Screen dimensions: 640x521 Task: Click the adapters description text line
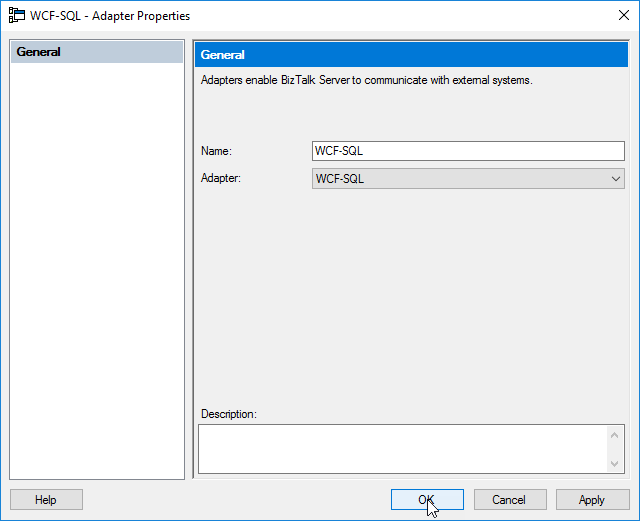coord(367,80)
